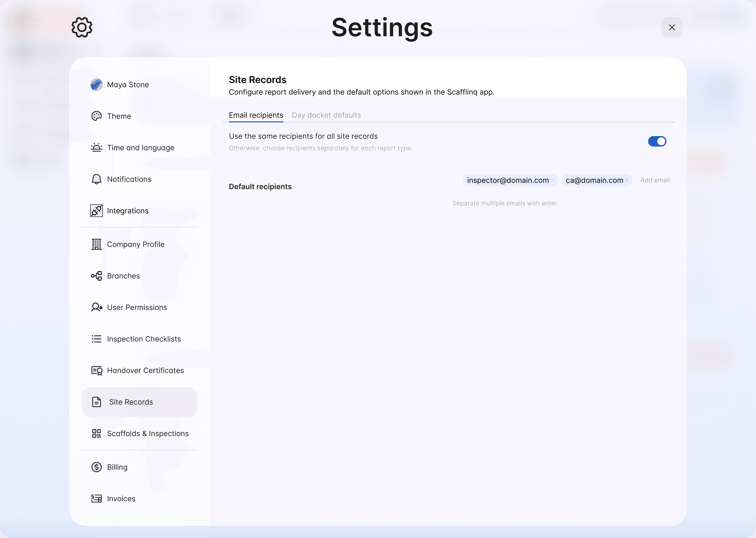Click the Handover Certificates icon

tap(97, 370)
